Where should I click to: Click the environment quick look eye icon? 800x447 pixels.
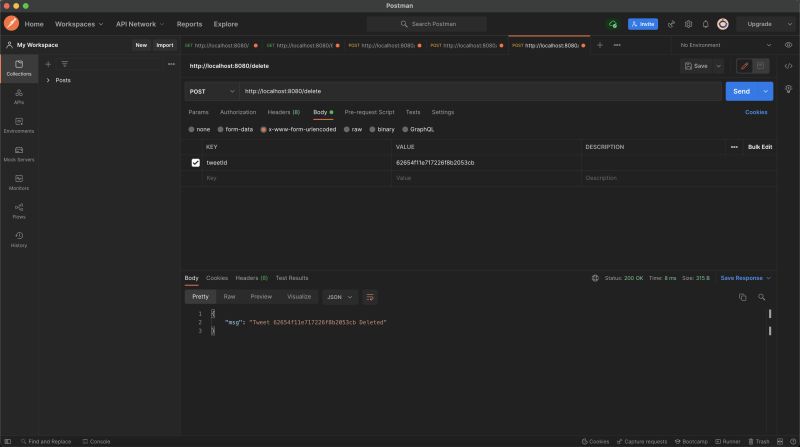pos(788,45)
